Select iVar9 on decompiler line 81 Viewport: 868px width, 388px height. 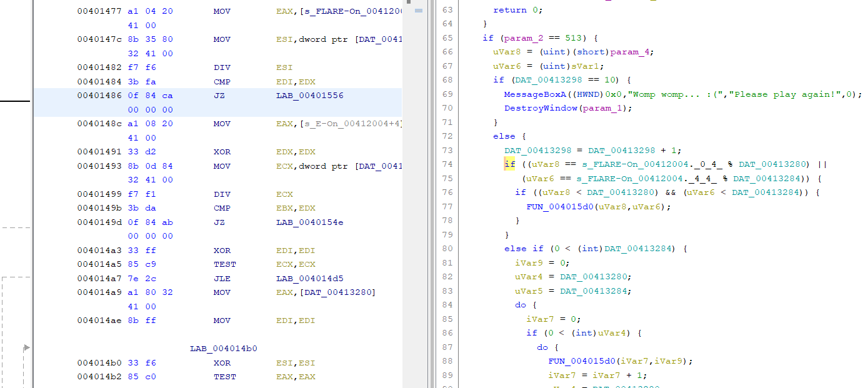[x=529, y=263]
